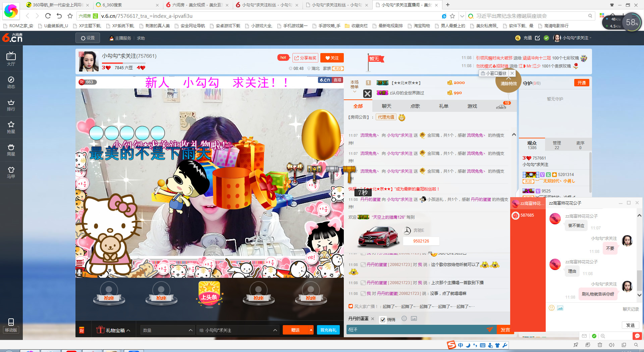Toggle checkbox on 上次那个主播 message row

pyautogui.click(x=363, y=283)
